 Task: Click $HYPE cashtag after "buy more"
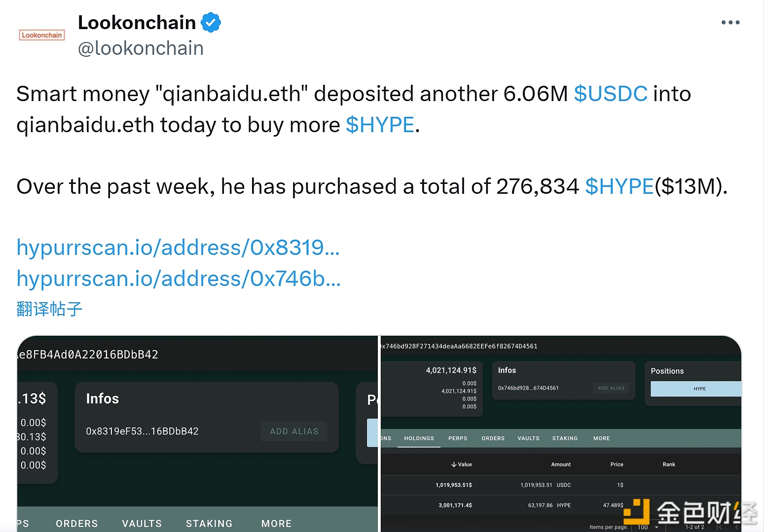[x=380, y=125]
